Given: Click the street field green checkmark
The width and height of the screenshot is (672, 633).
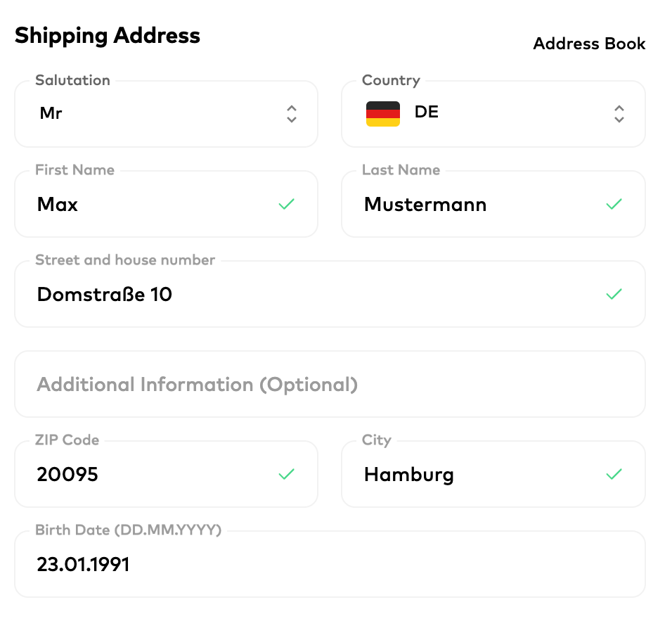Looking at the screenshot, I should (614, 294).
